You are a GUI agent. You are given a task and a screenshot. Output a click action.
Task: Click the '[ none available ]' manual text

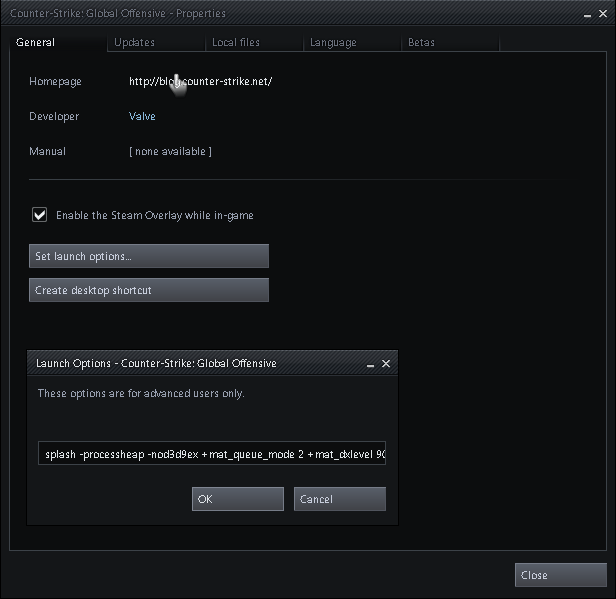170,151
